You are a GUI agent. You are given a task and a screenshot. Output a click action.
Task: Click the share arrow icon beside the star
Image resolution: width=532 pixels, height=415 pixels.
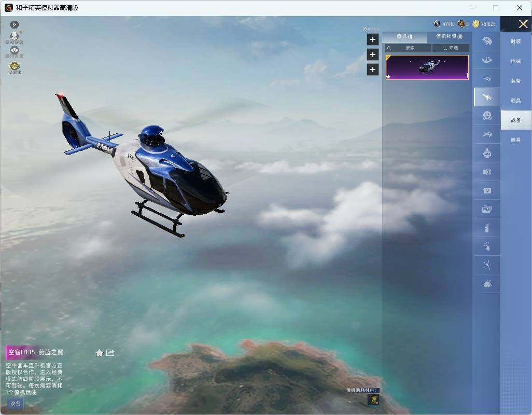point(110,353)
